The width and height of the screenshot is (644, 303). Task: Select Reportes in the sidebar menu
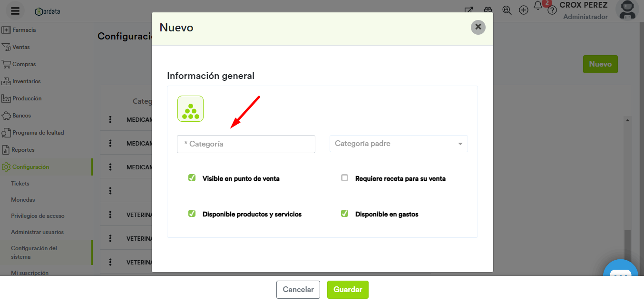click(23, 150)
